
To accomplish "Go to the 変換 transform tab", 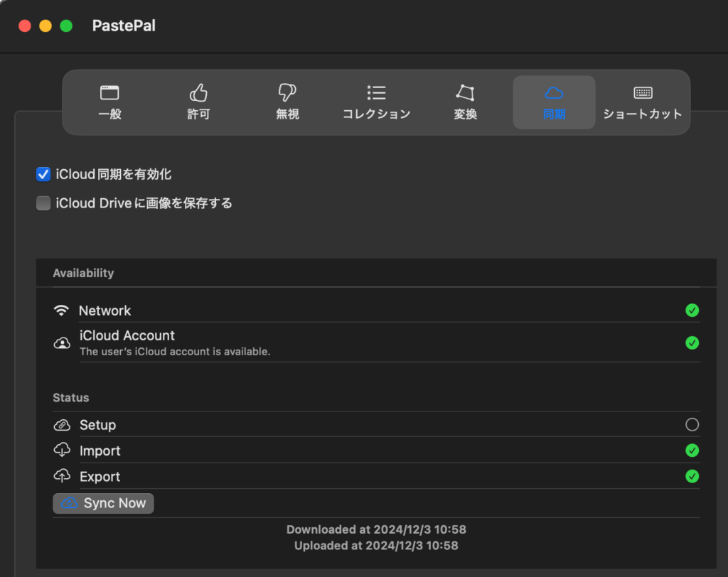I will (465, 102).
